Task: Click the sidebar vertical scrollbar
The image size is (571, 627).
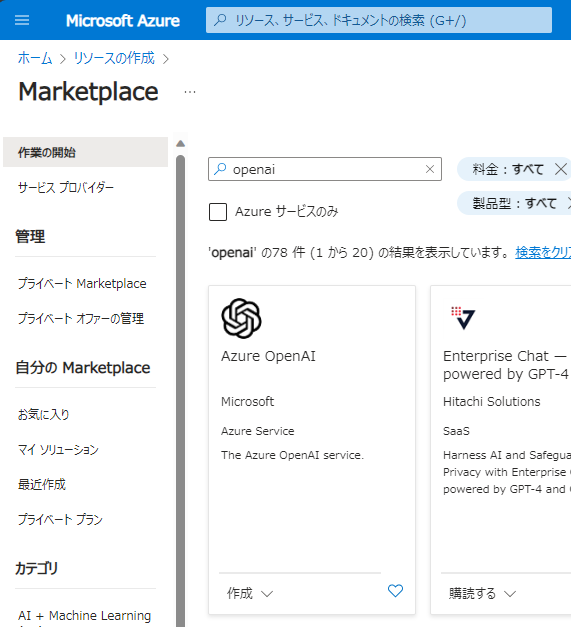Action: pyautogui.click(x=181, y=390)
